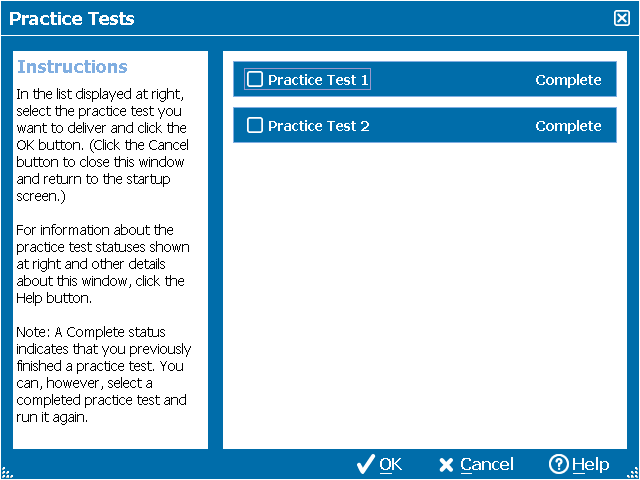The width and height of the screenshot is (640, 480).
Task: Click the Help question mark icon
Action: 559,464
